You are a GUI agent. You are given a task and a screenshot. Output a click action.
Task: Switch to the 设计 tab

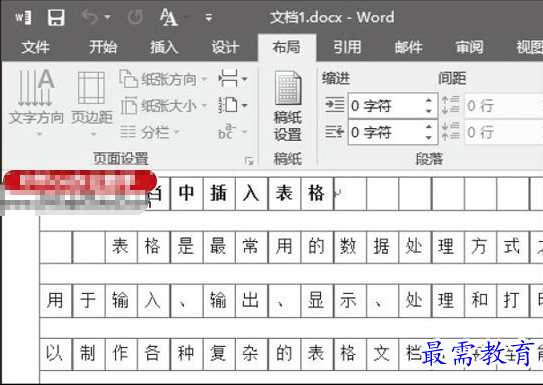[x=225, y=47]
